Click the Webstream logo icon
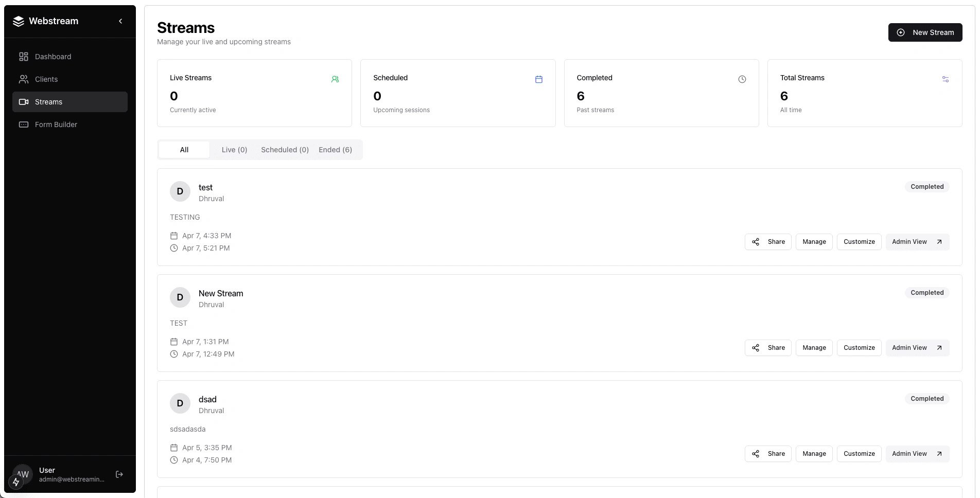This screenshot has width=980, height=498. [x=19, y=21]
